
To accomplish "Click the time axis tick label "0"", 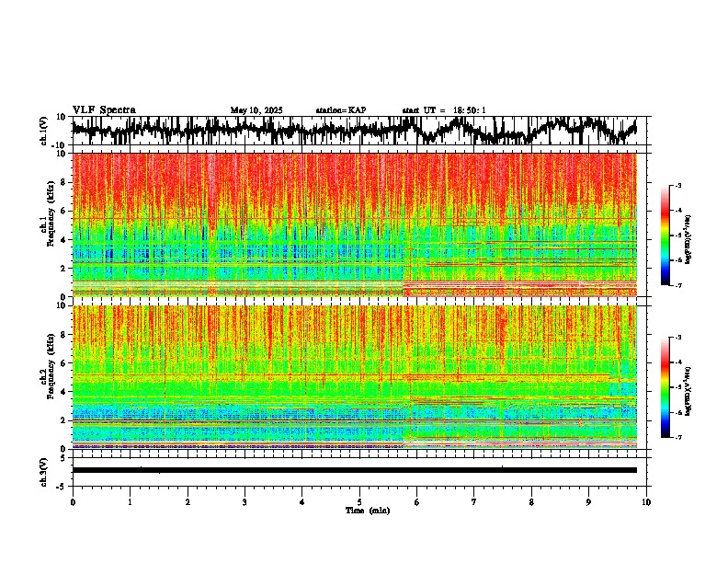I will point(73,502).
